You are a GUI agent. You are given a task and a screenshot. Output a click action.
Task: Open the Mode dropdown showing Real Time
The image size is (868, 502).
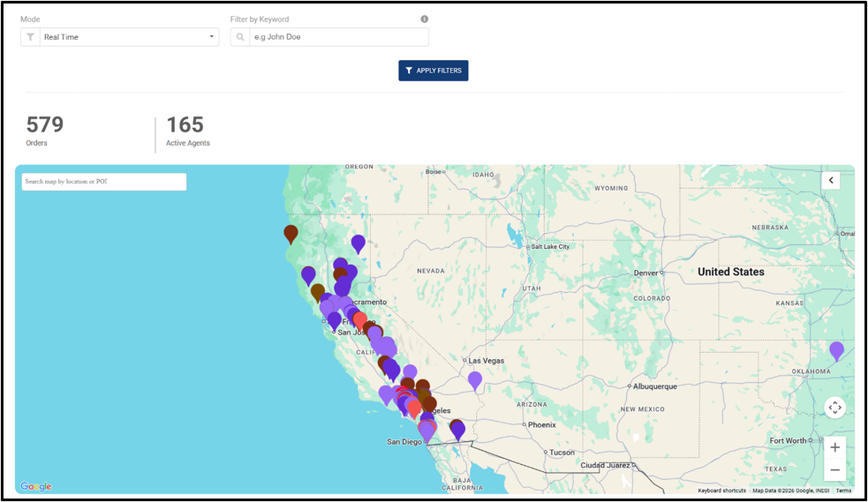pyautogui.click(x=119, y=37)
